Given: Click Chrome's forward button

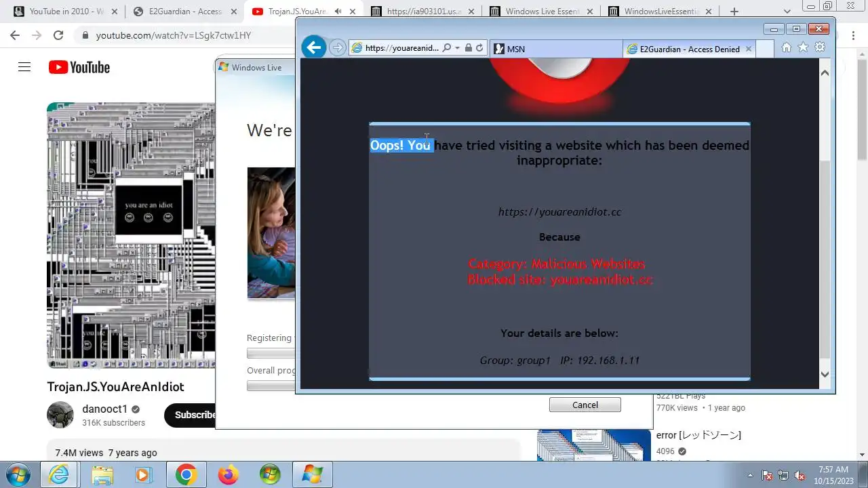Looking at the screenshot, I should click(37, 35).
